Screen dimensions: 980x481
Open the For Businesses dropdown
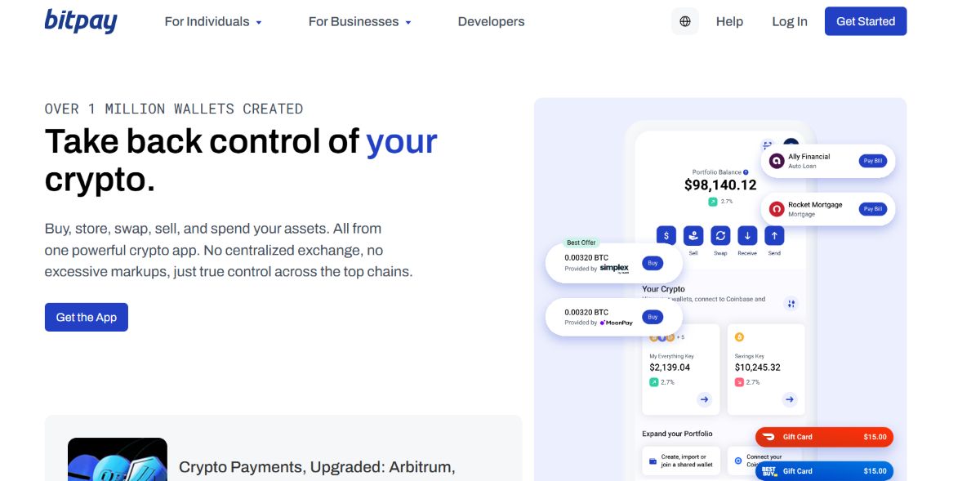tap(359, 21)
